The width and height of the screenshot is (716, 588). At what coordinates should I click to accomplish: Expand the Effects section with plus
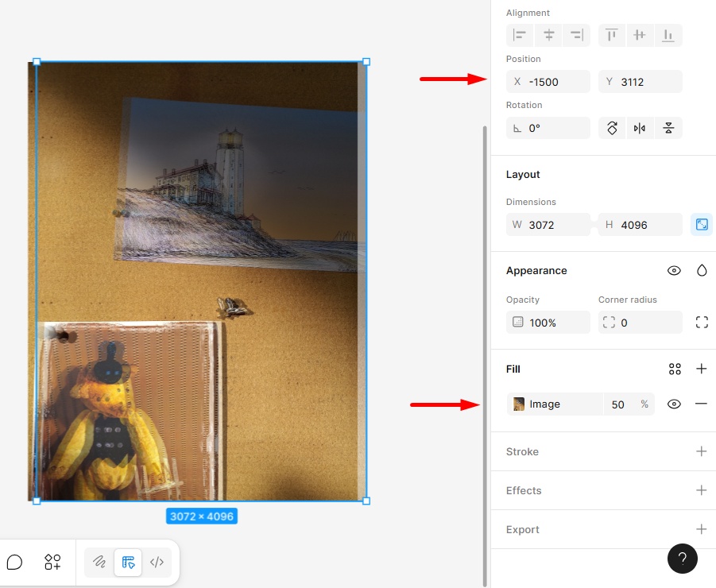pyautogui.click(x=702, y=490)
